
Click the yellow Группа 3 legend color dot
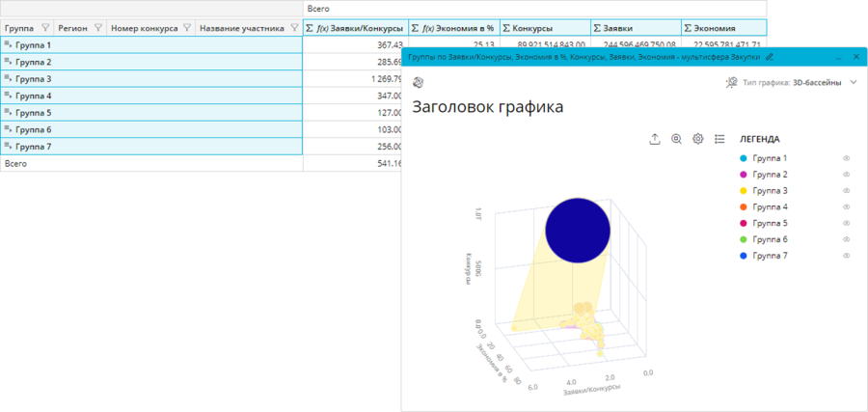[744, 191]
